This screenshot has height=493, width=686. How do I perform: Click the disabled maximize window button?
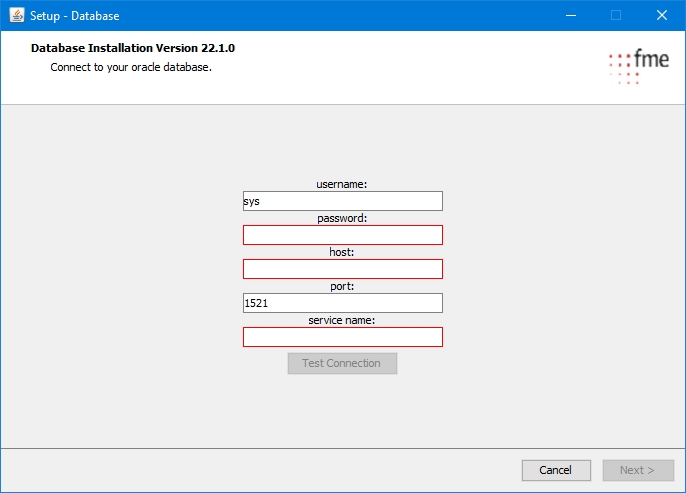pos(616,15)
